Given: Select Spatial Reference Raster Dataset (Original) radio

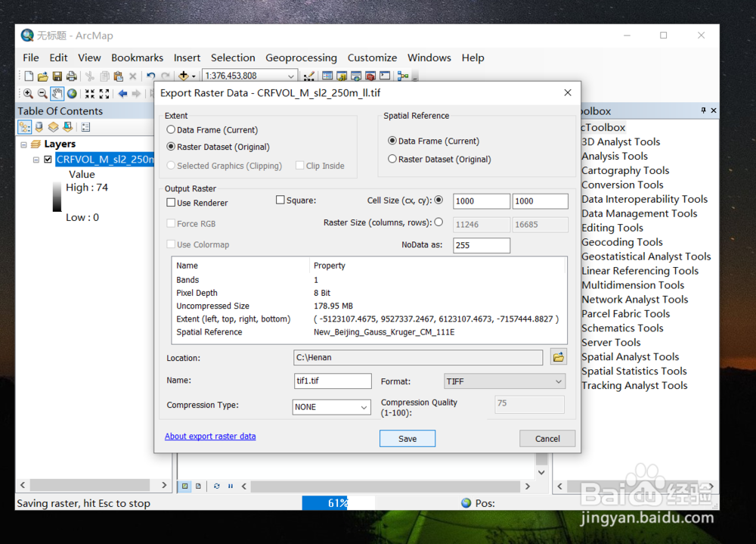Looking at the screenshot, I should (392, 159).
